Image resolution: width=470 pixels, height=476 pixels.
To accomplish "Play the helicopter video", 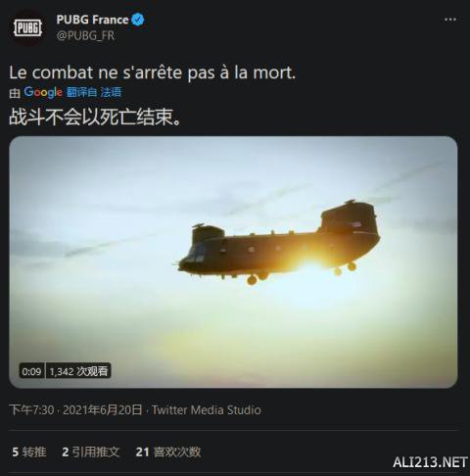I will [x=233, y=262].
